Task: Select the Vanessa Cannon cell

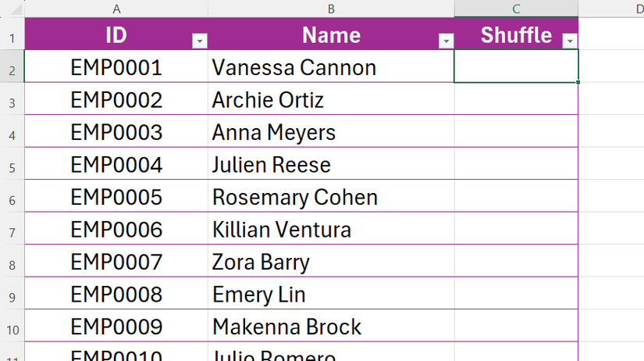Action: 331,67
